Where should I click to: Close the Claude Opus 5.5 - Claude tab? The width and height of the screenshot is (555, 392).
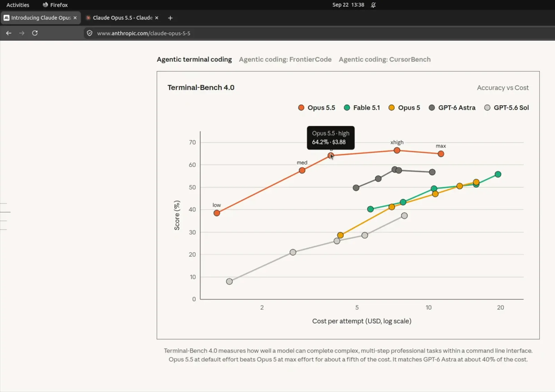click(156, 18)
